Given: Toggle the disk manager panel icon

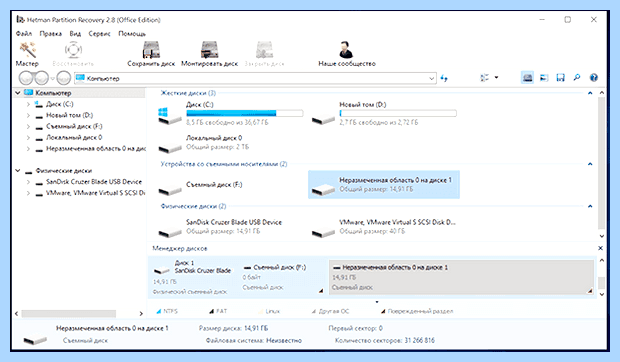Looking at the screenshot, I should coord(527,78).
